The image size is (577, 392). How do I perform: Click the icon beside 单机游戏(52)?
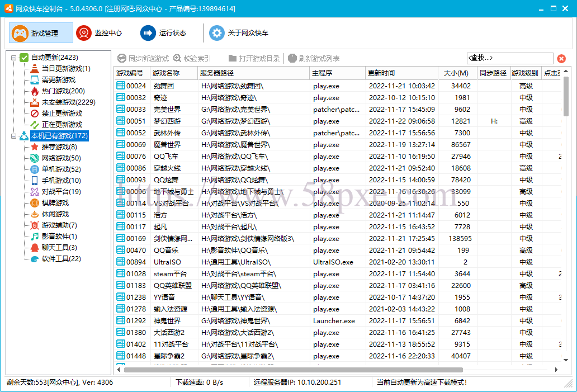click(x=35, y=169)
